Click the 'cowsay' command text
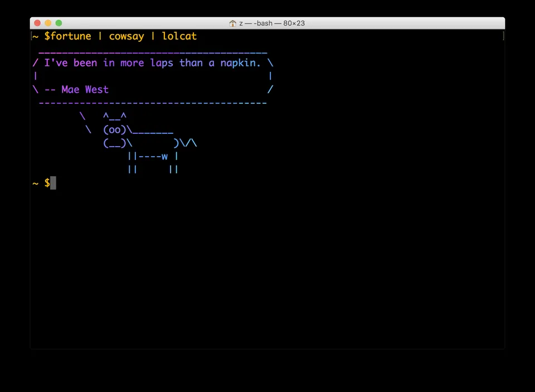Image resolution: width=535 pixels, height=392 pixels. [x=127, y=37]
